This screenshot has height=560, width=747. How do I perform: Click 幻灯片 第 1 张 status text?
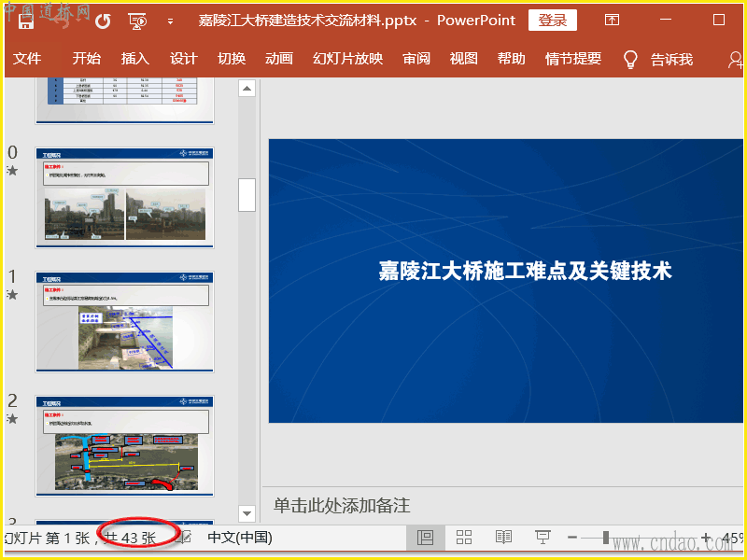[48, 539]
